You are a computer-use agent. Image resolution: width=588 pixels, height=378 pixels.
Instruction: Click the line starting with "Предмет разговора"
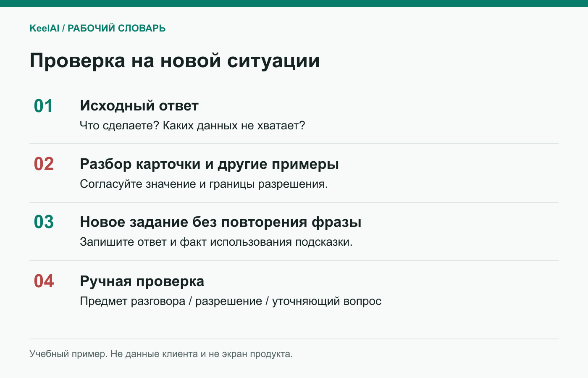[x=231, y=301]
